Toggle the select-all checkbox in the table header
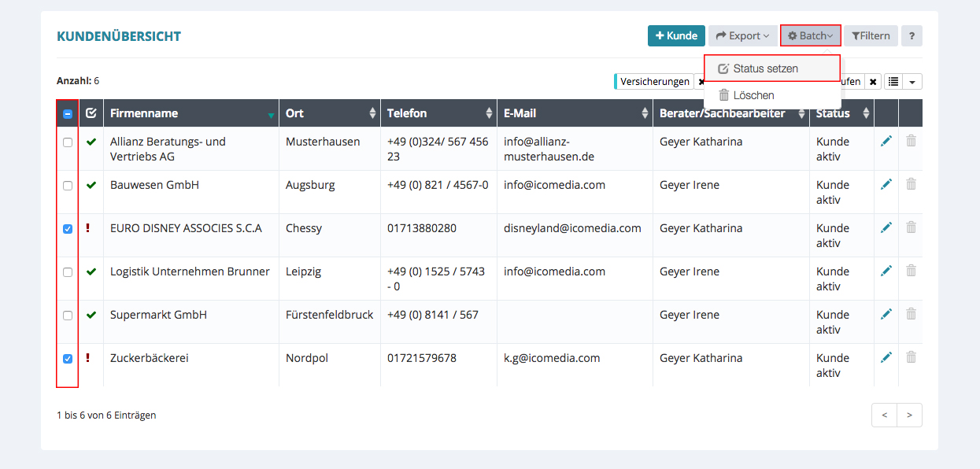The width and height of the screenshot is (980, 469). pyautogui.click(x=68, y=114)
